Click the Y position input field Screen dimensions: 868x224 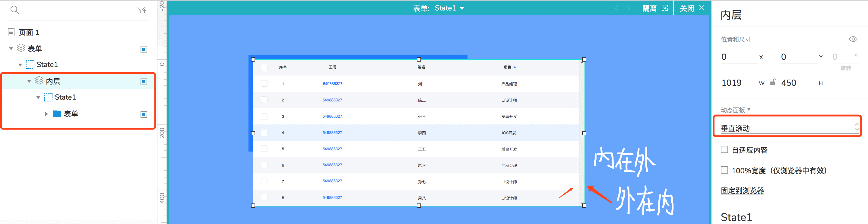tap(799, 57)
